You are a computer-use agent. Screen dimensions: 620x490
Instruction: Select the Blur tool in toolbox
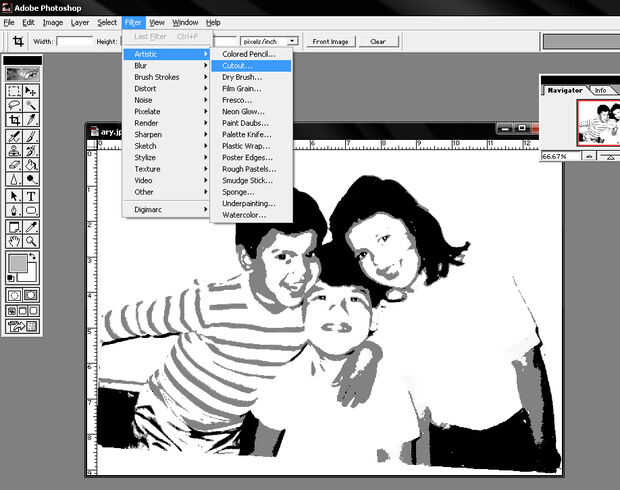point(14,179)
